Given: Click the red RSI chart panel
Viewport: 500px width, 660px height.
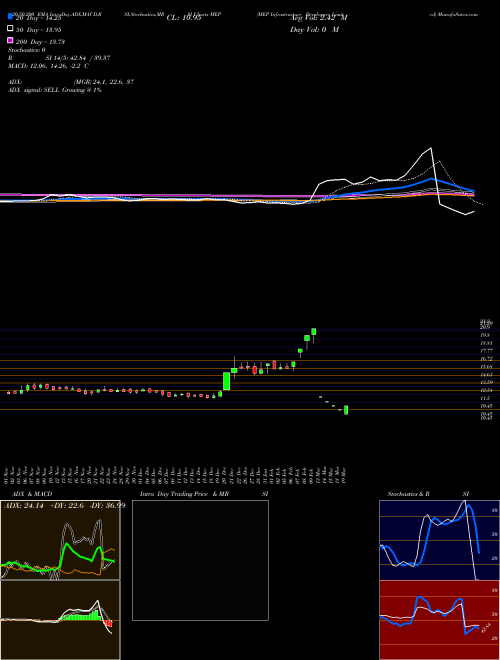Looking at the screenshot, I should point(439,620).
